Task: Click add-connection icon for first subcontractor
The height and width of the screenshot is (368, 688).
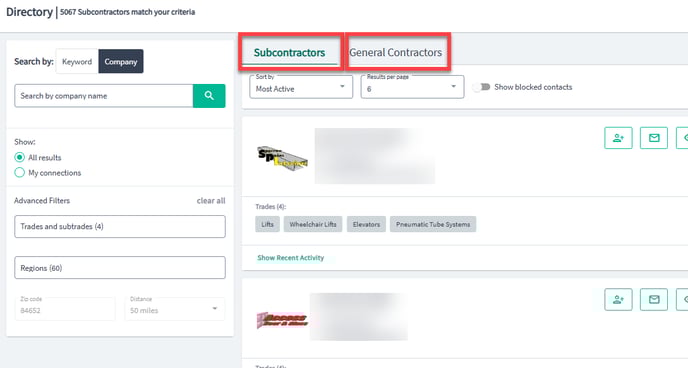Action: (x=618, y=138)
